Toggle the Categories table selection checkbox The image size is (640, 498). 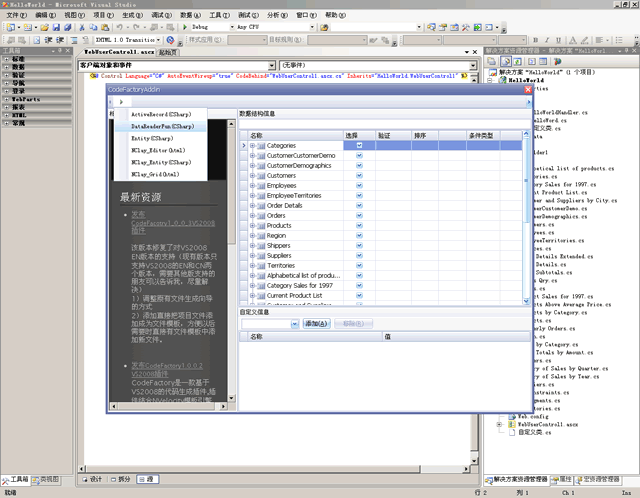(359, 145)
